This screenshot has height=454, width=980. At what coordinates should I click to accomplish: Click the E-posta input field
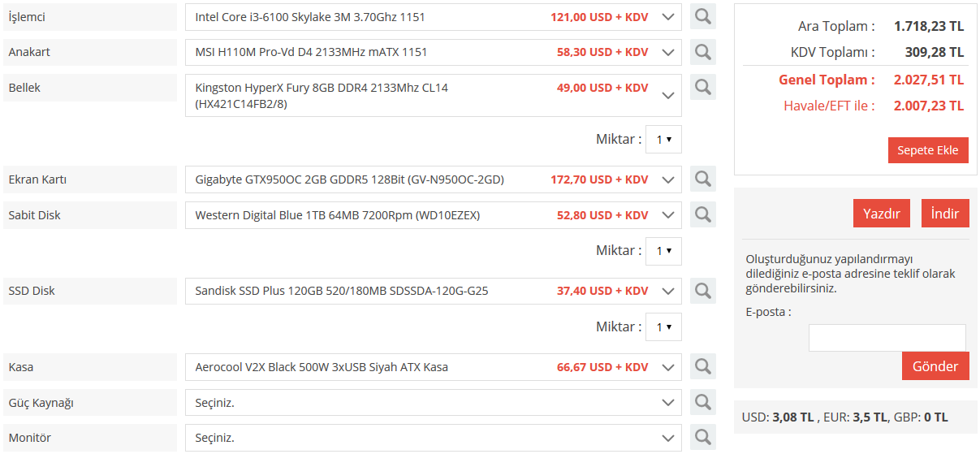click(887, 338)
